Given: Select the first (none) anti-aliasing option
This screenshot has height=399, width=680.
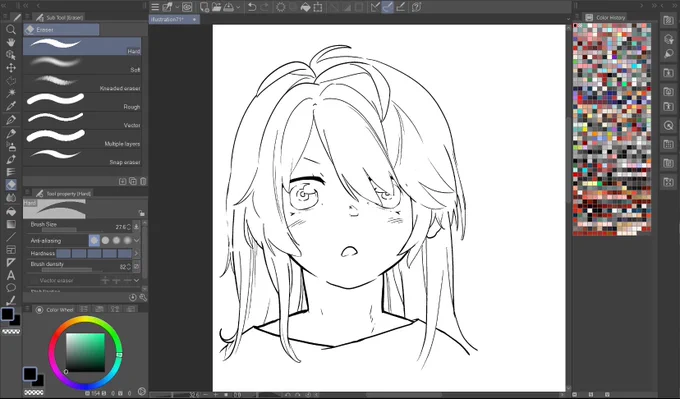Looking at the screenshot, I should [x=94, y=240].
